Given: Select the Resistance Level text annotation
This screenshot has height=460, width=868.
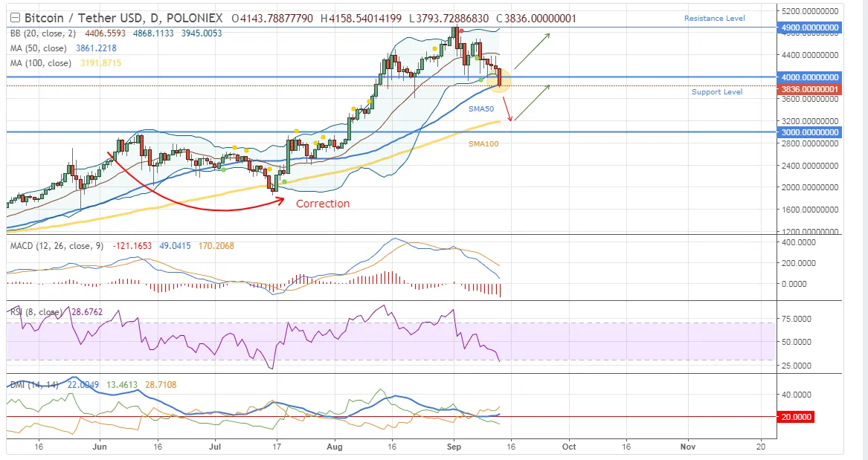Looking at the screenshot, I should (x=715, y=19).
